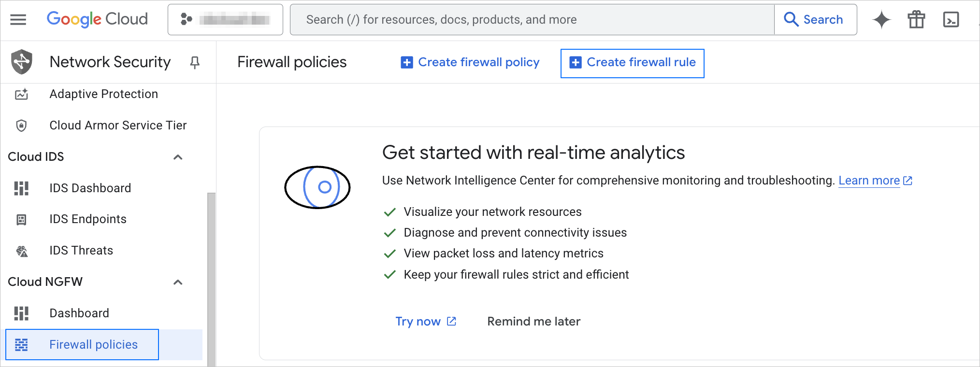
Task: Click Create firewall policy button
Action: click(x=470, y=62)
